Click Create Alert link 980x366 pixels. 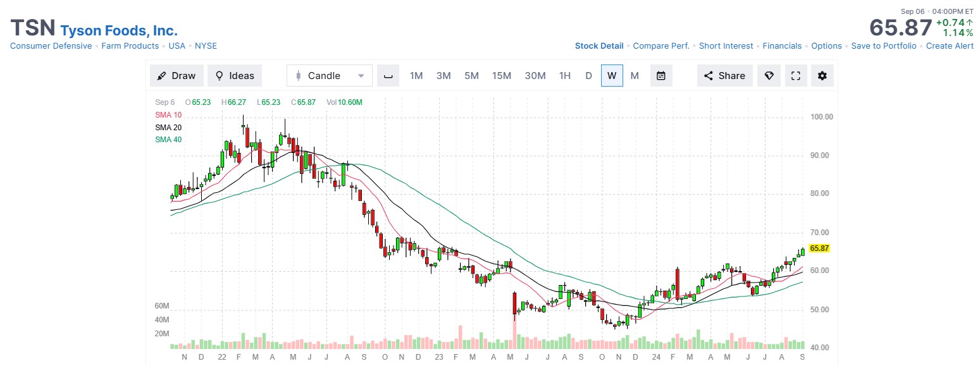950,46
